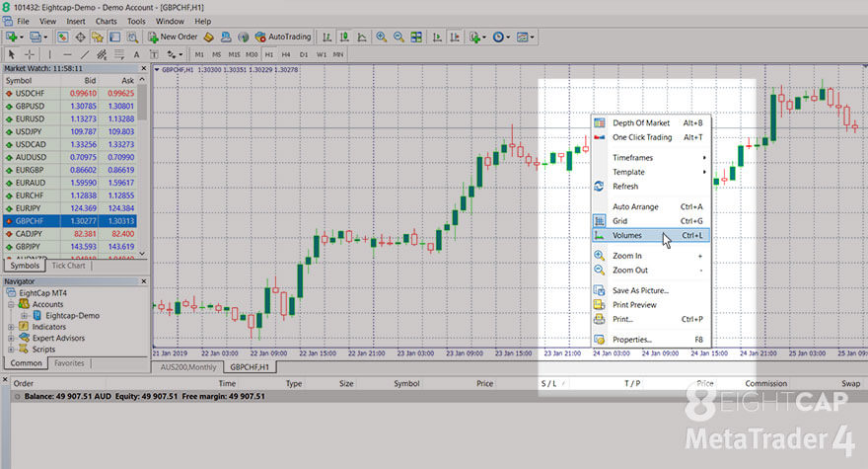Click Refresh in the context menu
The width and height of the screenshot is (868, 469).
650,187
